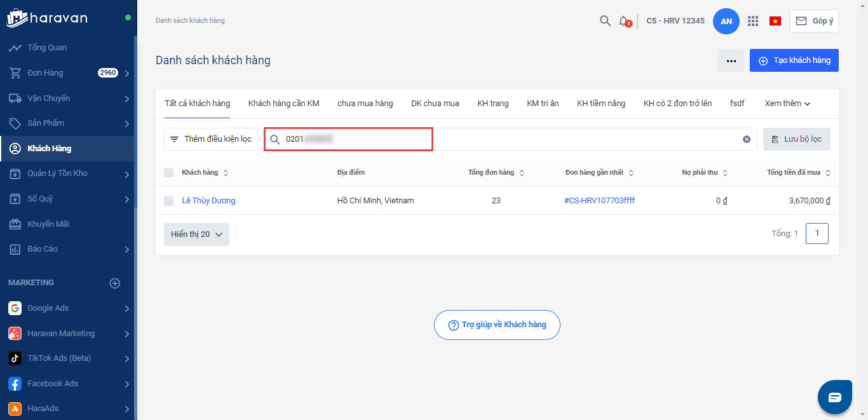Screen dimensions: 868x420
Task: Expand the Đơn Hàng sidebar menu
Action: pos(126,73)
